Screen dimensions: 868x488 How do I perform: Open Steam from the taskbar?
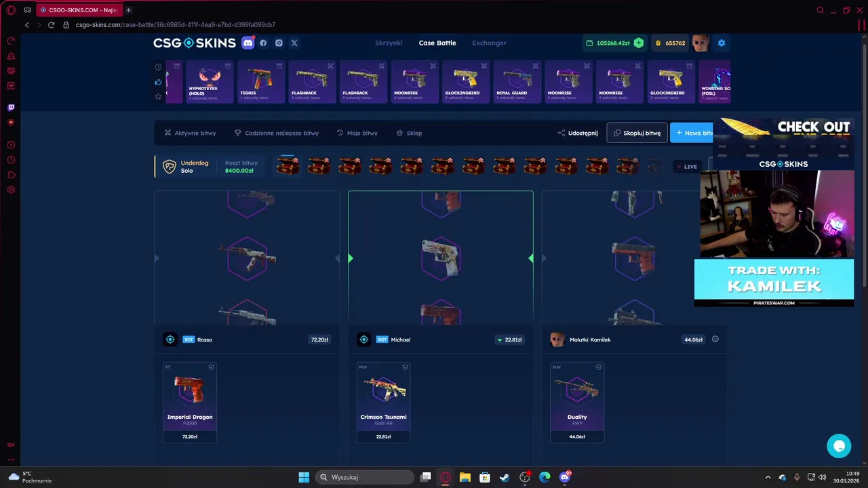coord(505,477)
